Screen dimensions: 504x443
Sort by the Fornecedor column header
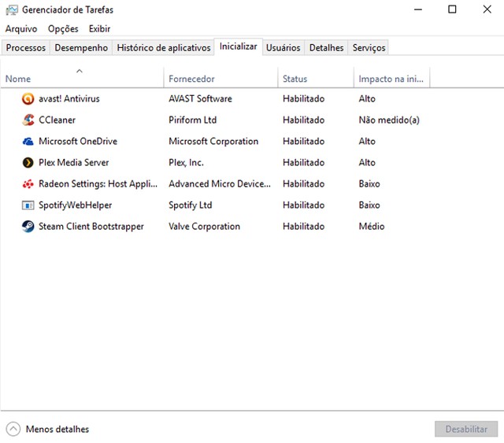[x=220, y=77]
